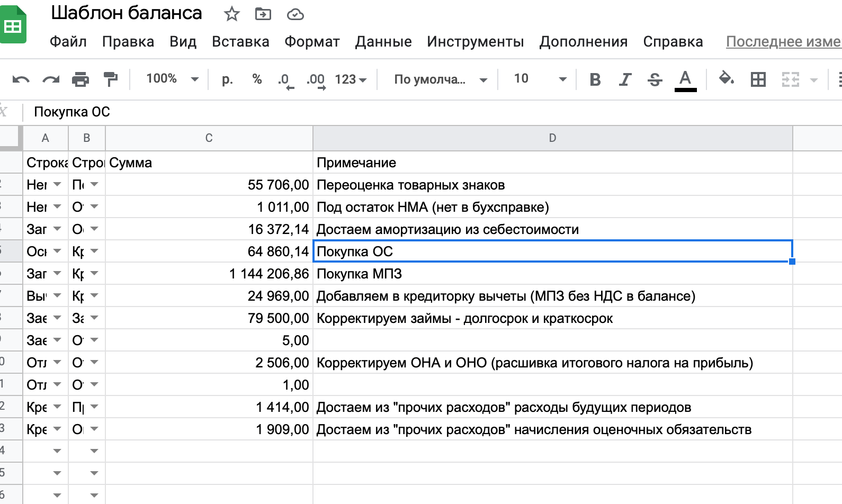Select the Сумма header cell
This screenshot has height=504, width=842.
pyautogui.click(x=209, y=163)
